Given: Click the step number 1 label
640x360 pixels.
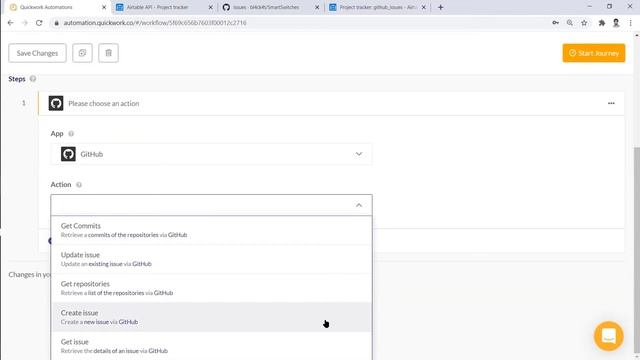Looking at the screenshot, I should 24,103.
